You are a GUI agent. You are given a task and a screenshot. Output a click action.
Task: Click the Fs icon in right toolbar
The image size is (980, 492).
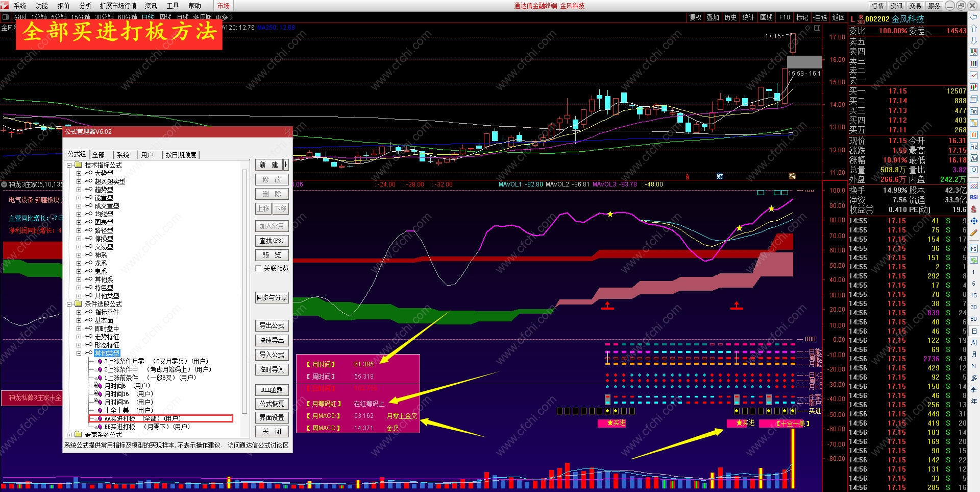click(x=973, y=249)
